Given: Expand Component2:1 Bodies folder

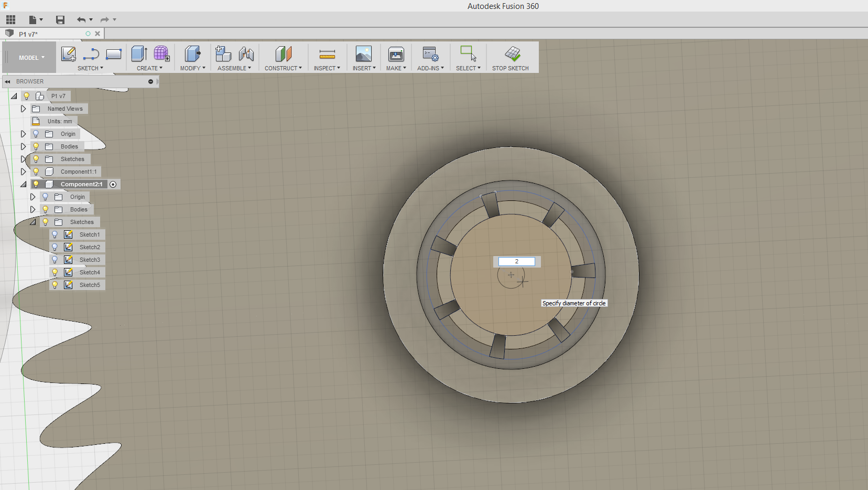Looking at the screenshot, I should coord(32,209).
